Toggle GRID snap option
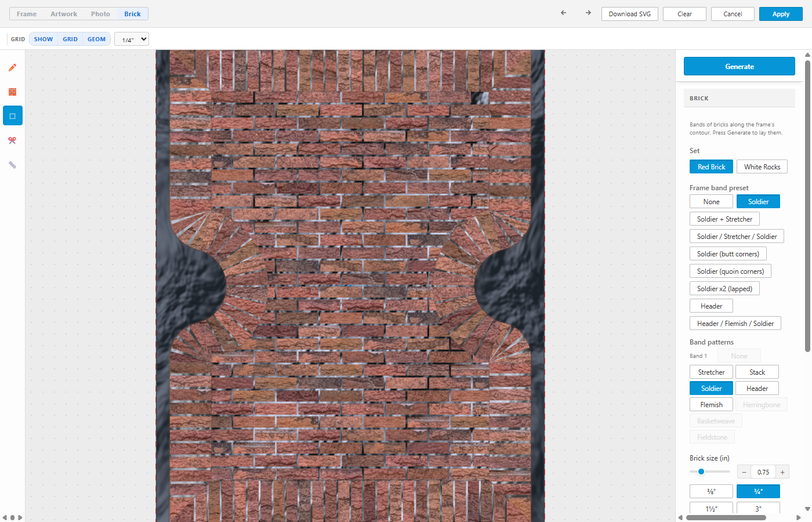 (x=70, y=39)
